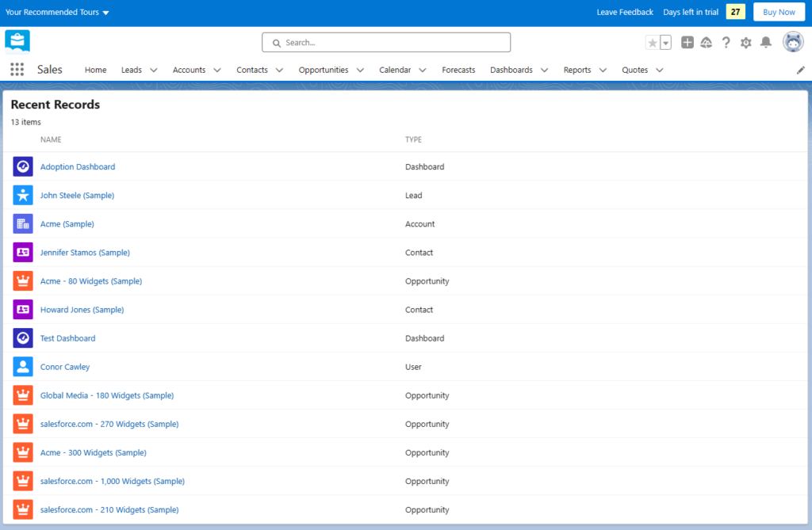This screenshot has width=812, height=530.
Task: Open Salesforce Help with the question mark icon
Action: pos(726,42)
